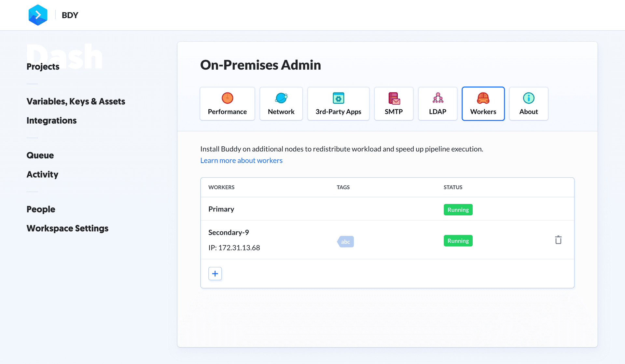Open the Queue section
This screenshot has width=625, height=364.
tap(40, 155)
